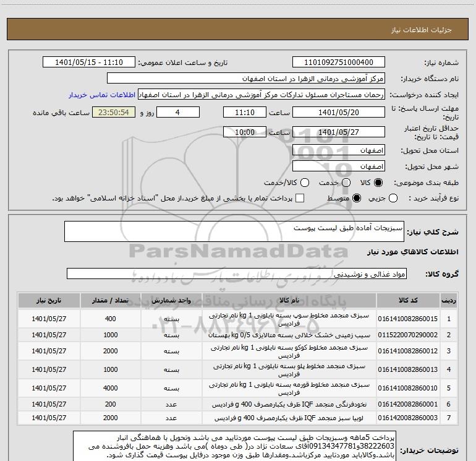Select the خدمت radio button
The image size is (476, 461).
(346, 183)
